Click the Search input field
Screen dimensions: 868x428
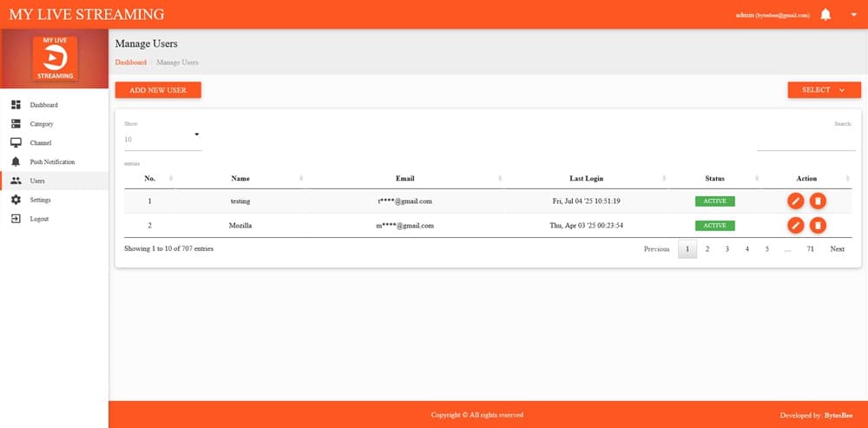pos(806,142)
